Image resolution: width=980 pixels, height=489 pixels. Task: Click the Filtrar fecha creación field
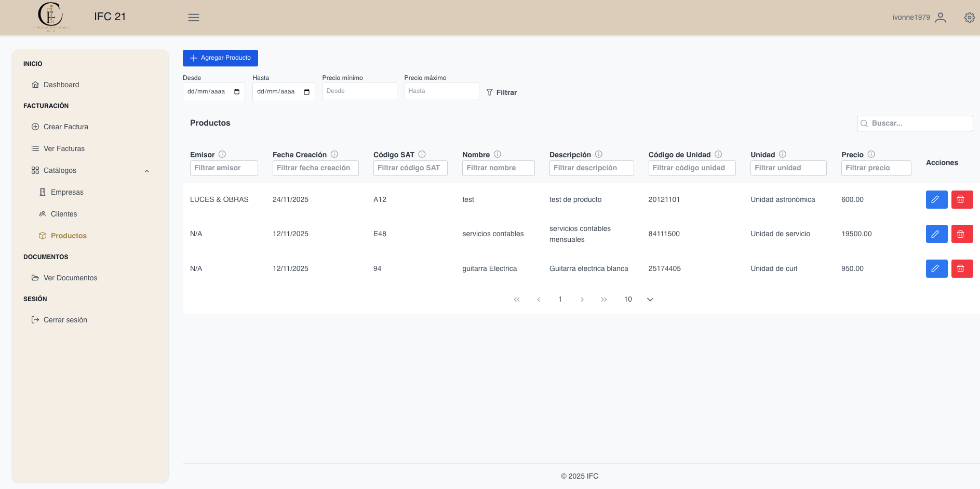pyautogui.click(x=316, y=168)
